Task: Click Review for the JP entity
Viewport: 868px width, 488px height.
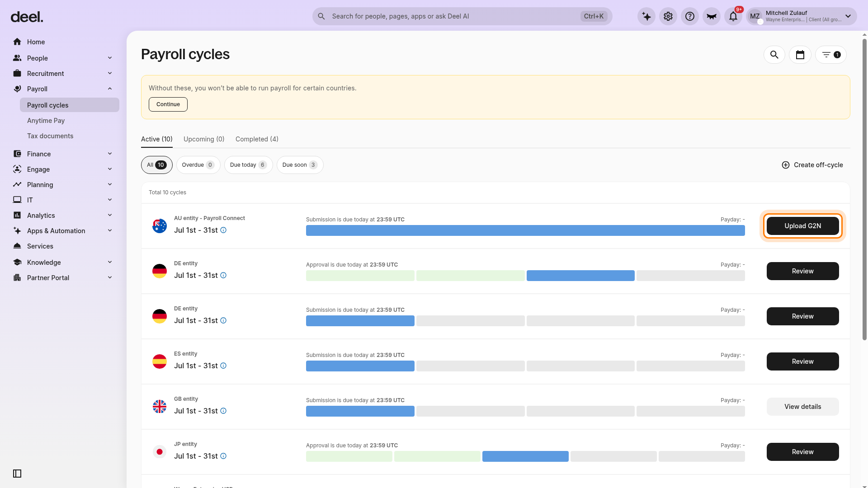Action: click(x=803, y=452)
